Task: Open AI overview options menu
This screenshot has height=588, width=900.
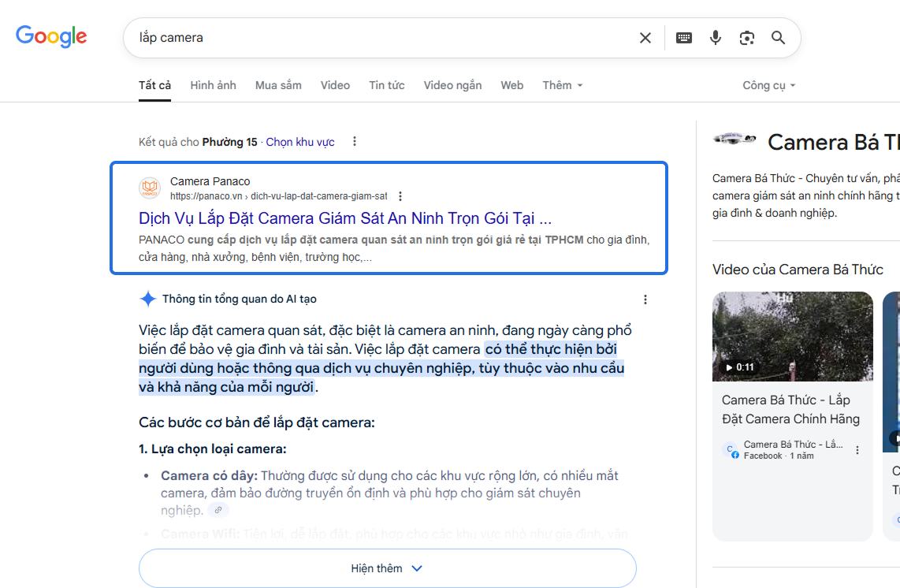Action: 645,300
